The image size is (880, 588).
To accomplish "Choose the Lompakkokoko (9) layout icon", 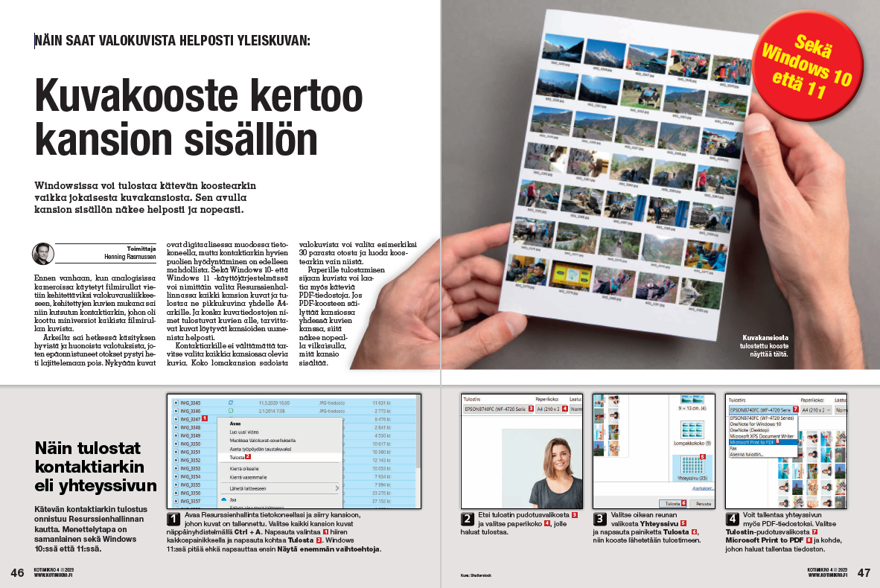I will point(692,430).
